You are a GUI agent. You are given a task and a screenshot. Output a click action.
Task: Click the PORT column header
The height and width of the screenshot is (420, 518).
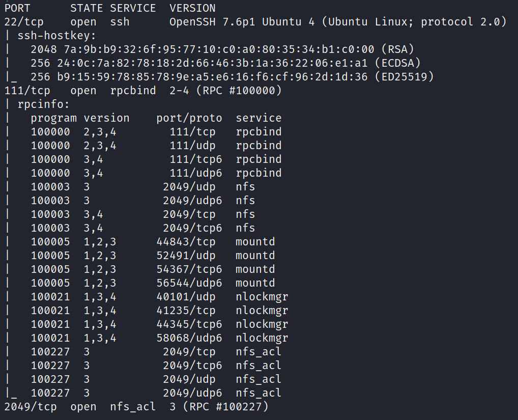17,8
